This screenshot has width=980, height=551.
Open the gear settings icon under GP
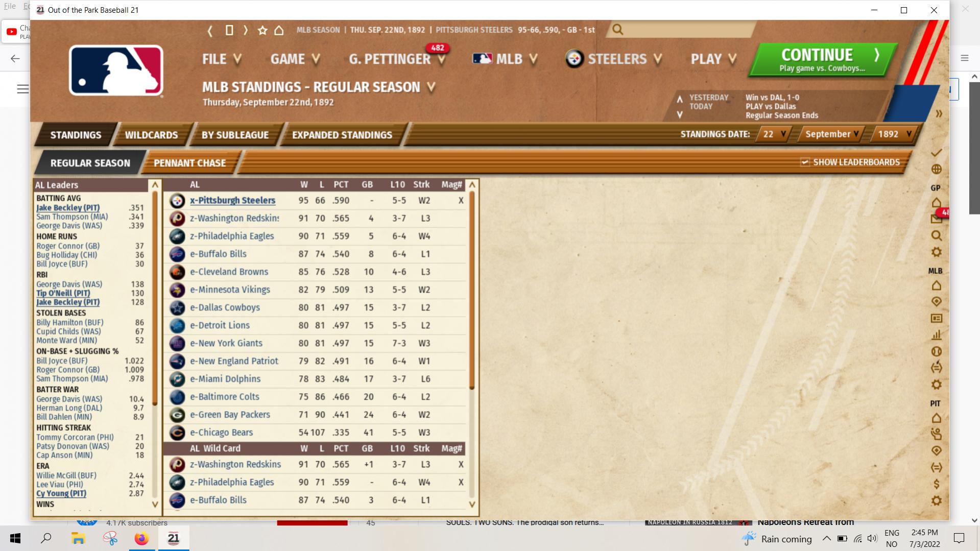pos(936,252)
